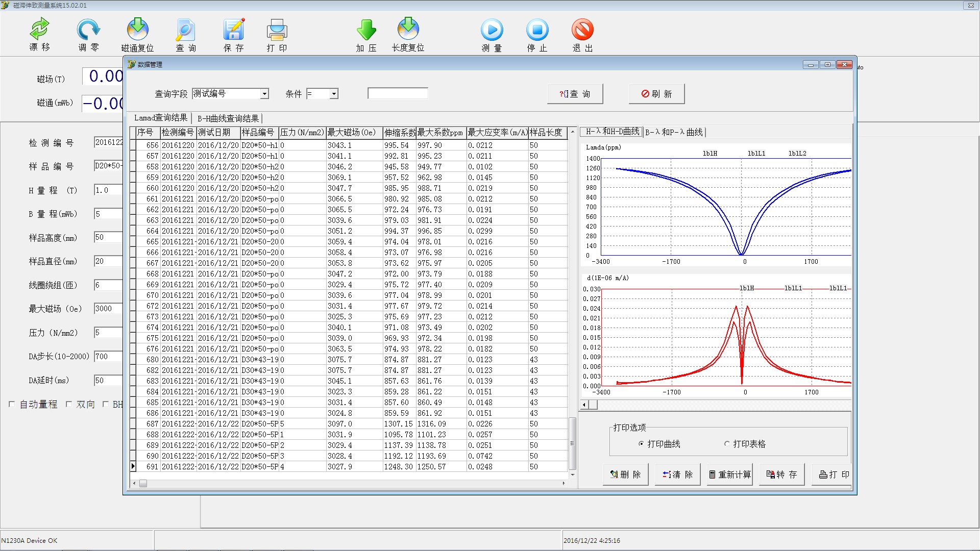The width and height of the screenshot is (980, 551).
Task: Select the 打印表格 radio option
Action: pyautogui.click(x=727, y=444)
